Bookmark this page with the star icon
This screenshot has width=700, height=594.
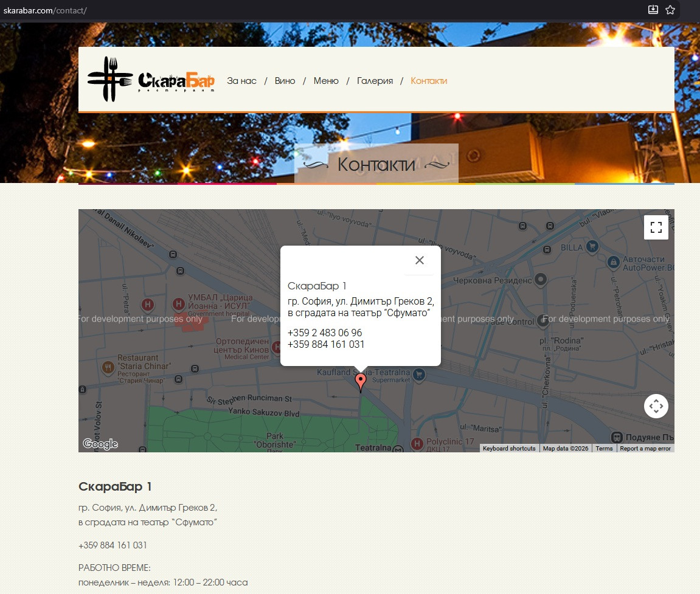point(670,10)
